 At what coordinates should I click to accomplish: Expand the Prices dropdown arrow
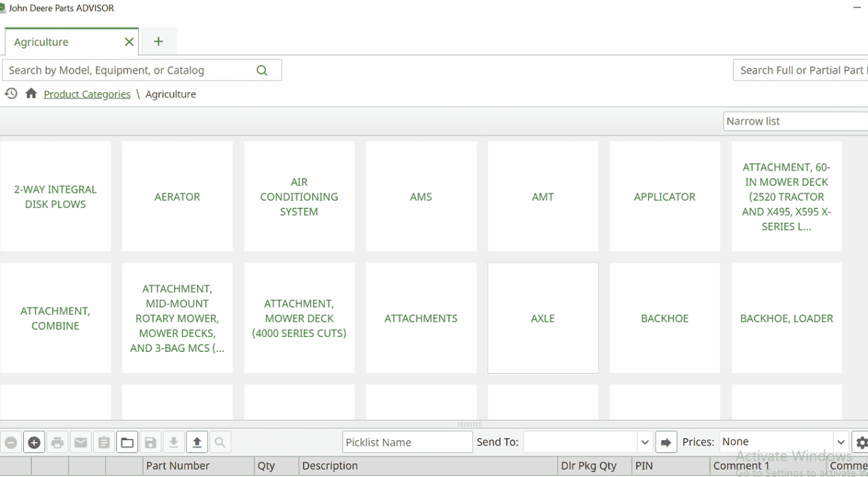pyautogui.click(x=841, y=442)
